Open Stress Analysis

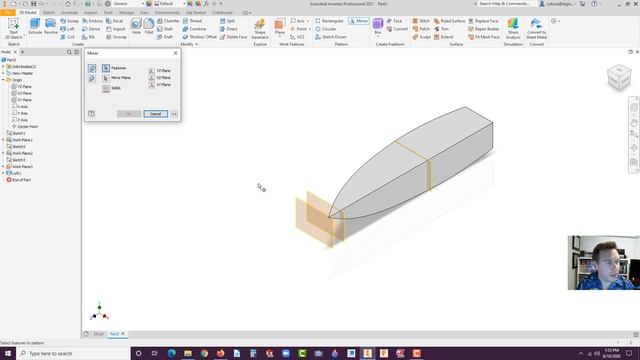513,29
